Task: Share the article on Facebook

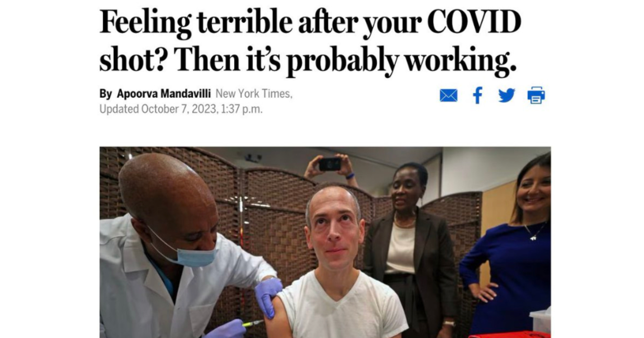Action: (477, 95)
